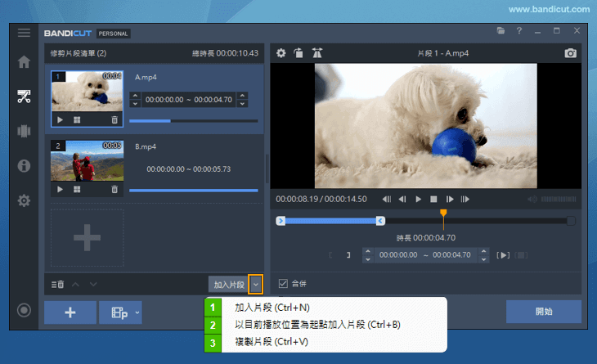Viewport: 597px width, 364px height.
Task: Expand the 加入片段 dropdown arrow
Action: click(x=256, y=285)
